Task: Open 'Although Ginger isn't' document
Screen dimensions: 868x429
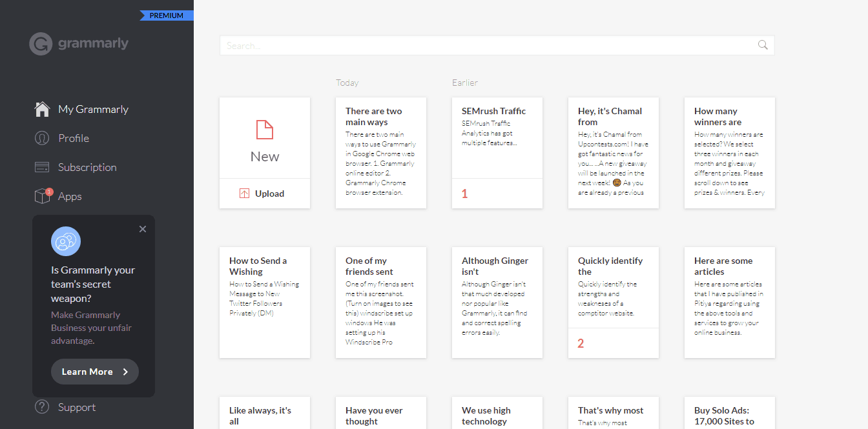Action: (x=497, y=303)
